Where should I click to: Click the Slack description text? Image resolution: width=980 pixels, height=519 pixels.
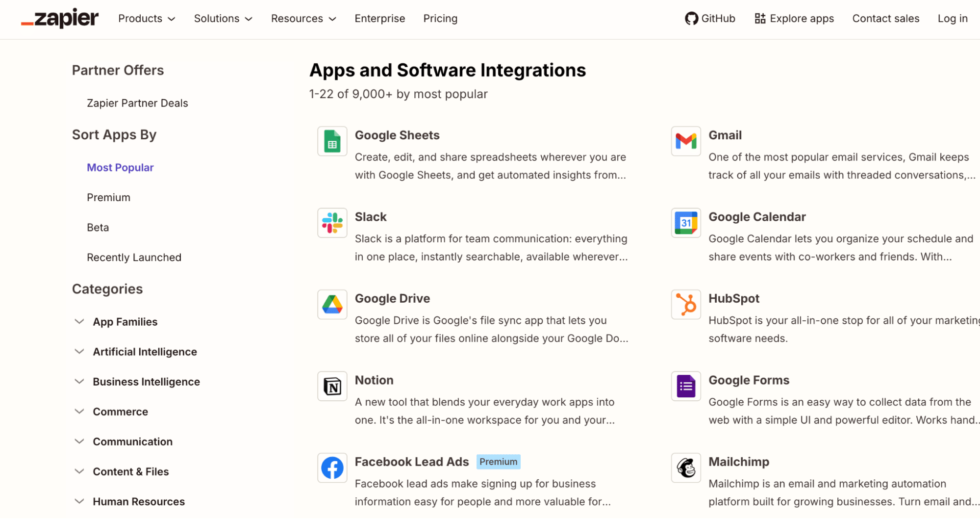click(491, 248)
